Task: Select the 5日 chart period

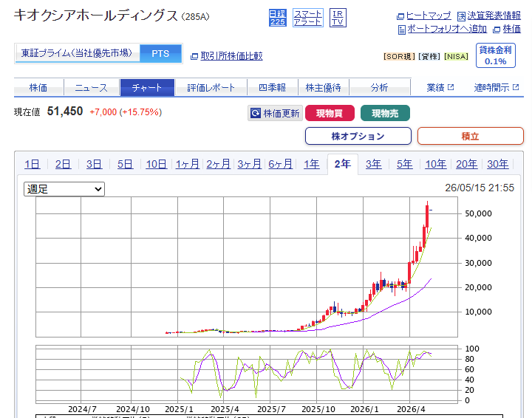Action: (x=125, y=164)
